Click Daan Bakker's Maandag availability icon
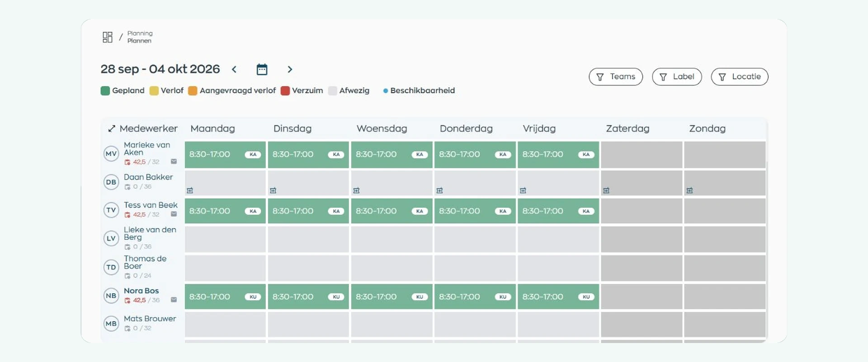The image size is (868, 362). pyautogui.click(x=190, y=191)
